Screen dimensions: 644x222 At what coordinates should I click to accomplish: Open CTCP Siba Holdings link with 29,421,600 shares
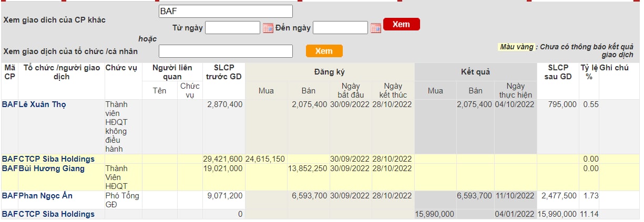coord(57,159)
